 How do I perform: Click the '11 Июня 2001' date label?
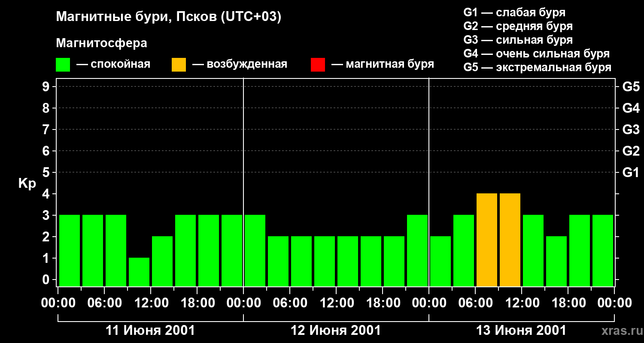point(150,331)
